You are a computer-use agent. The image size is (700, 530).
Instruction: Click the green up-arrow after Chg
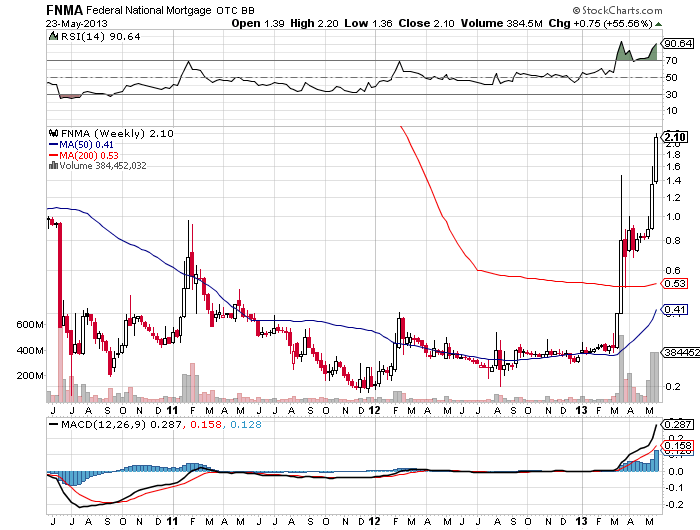658,24
